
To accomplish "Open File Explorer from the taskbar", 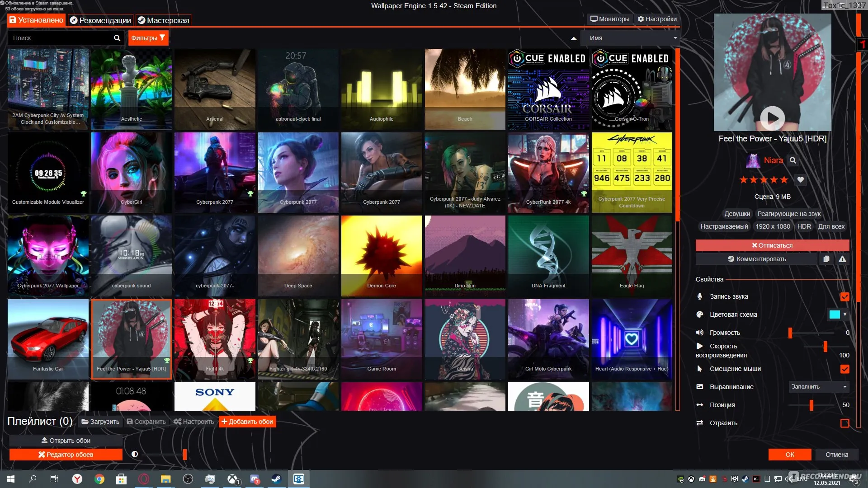I will (x=165, y=479).
